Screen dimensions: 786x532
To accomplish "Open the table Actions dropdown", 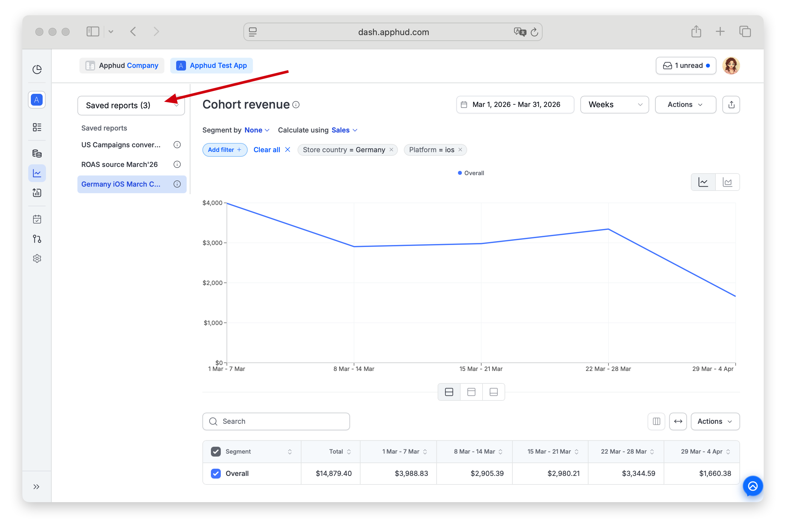I will tap(715, 421).
